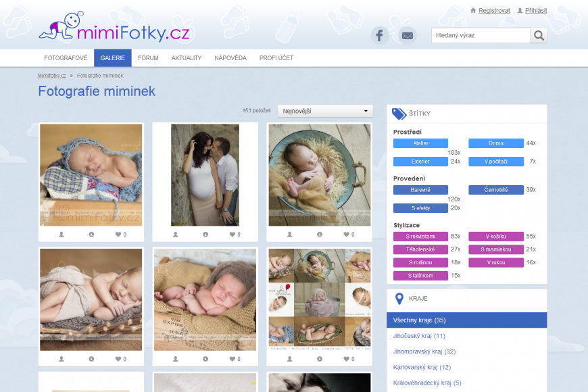
Task: Select Jihomoravský kraj (32) region
Action: coord(466,352)
